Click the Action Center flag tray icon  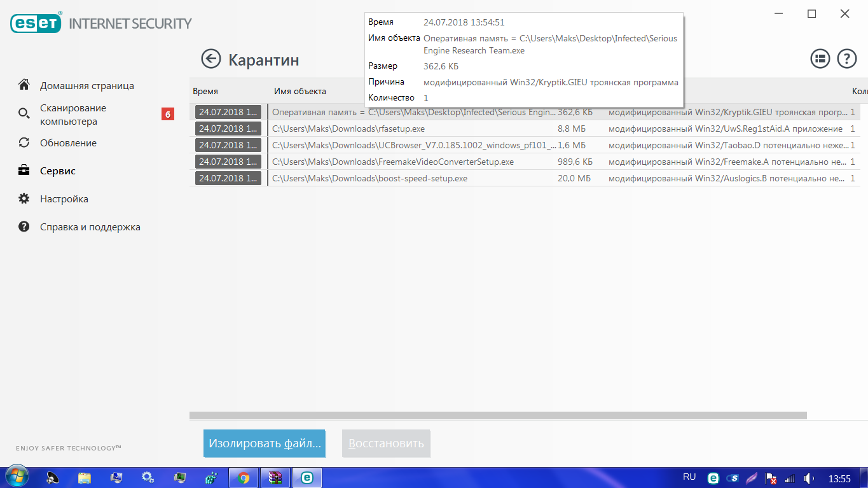tap(771, 478)
